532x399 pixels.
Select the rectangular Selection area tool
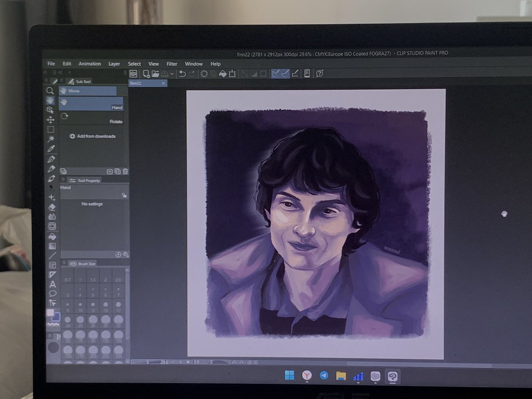point(51,129)
